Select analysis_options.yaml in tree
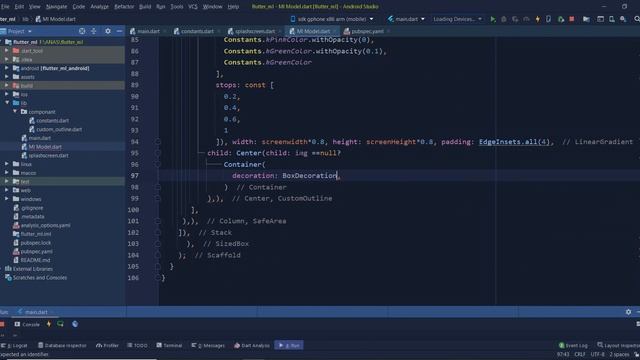The width and height of the screenshot is (640, 360). click(45, 225)
